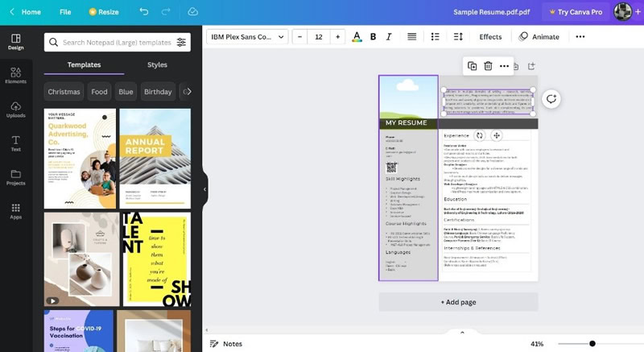This screenshot has width=644, height=352.
Task: Select the Blue category chip
Action: click(126, 92)
